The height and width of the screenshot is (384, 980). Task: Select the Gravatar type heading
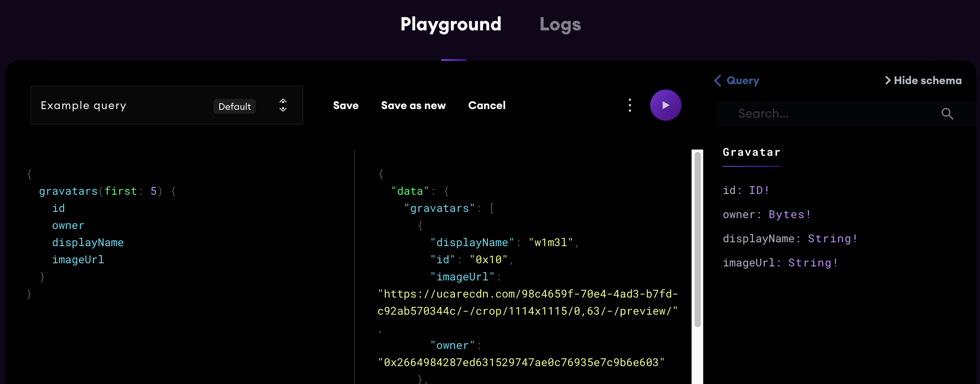pyautogui.click(x=752, y=152)
